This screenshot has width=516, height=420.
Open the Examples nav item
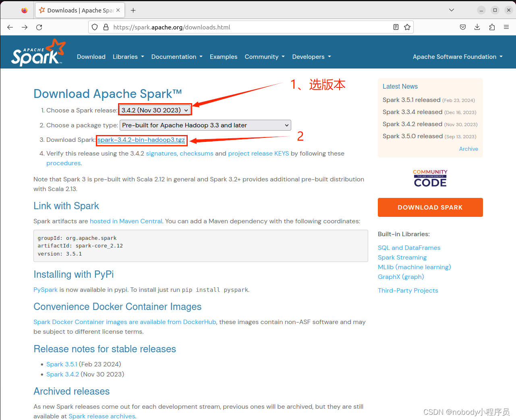pos(224,57)
